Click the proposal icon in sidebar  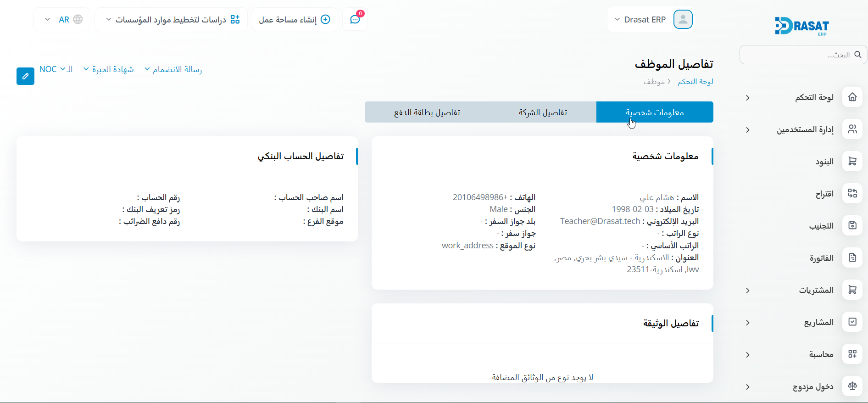pos(852,194)
